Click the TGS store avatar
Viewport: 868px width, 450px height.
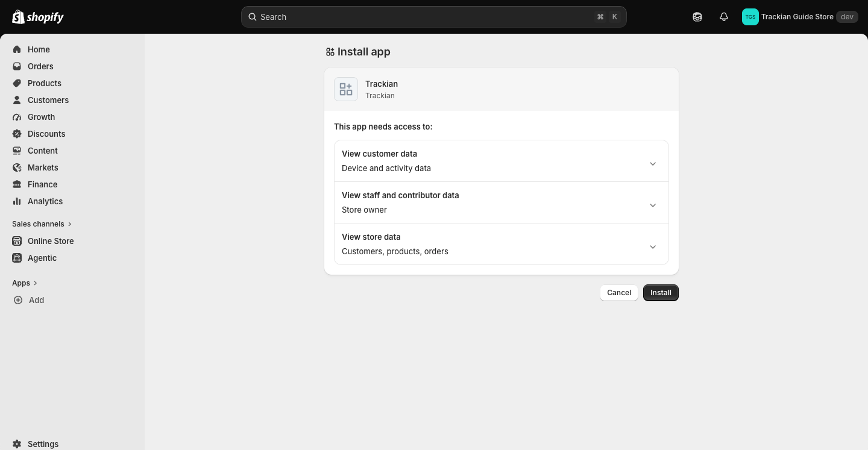tap(750, 17)
